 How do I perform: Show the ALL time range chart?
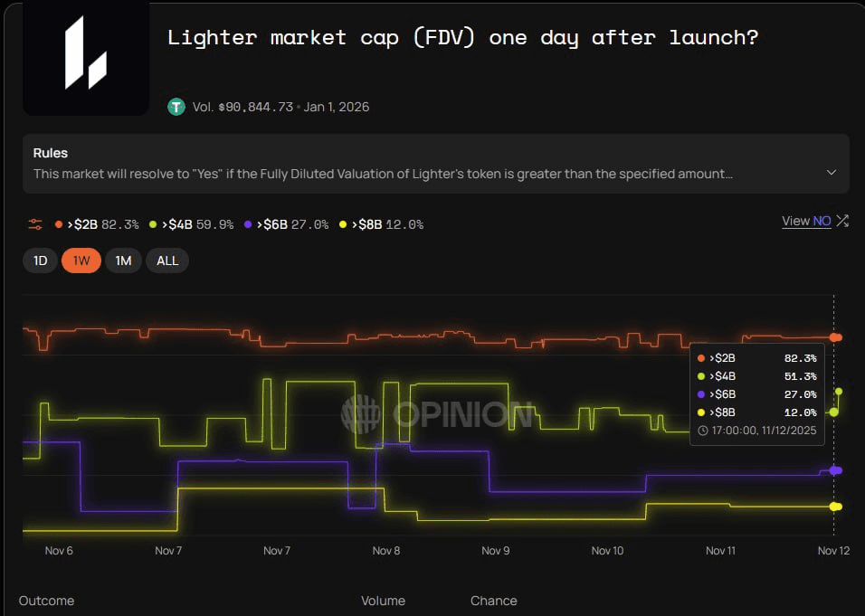(x=167, y=261)
